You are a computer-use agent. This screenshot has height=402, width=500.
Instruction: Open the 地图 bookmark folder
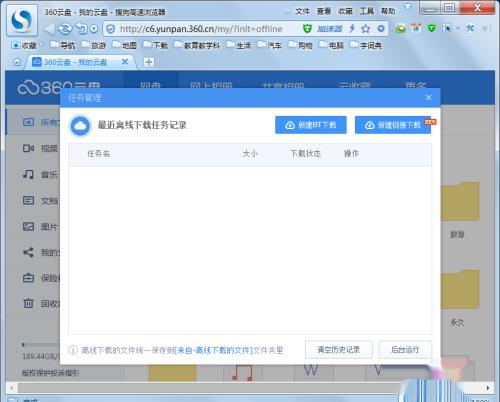coord(124,45)
